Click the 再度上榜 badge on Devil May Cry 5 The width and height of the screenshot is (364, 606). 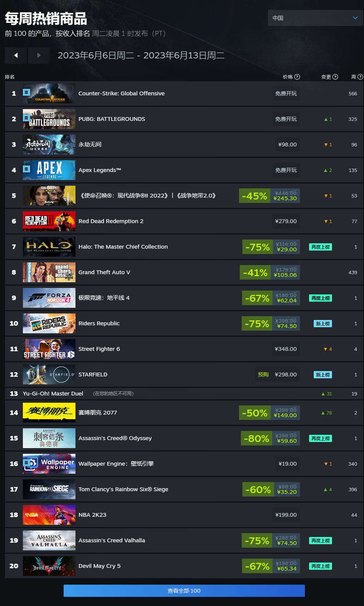321,566
